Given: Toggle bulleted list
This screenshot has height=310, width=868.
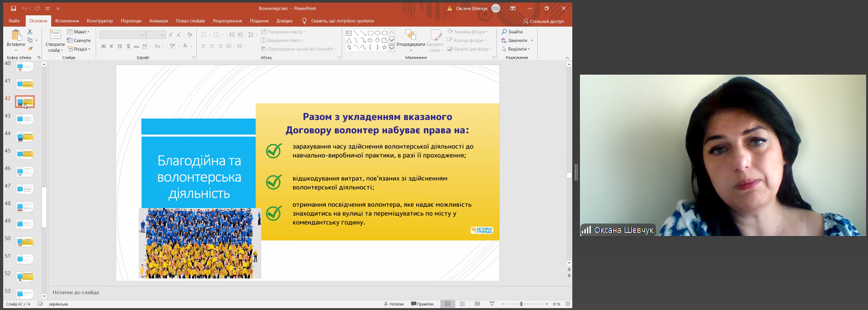Looking at the screenshot, I should (x=205, y=34).
